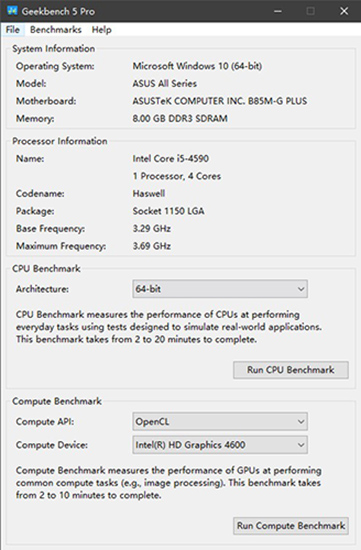The image size is (361, 550).
Task: Click the 'Maximum Frequency:' label
Action: [61, 246]
